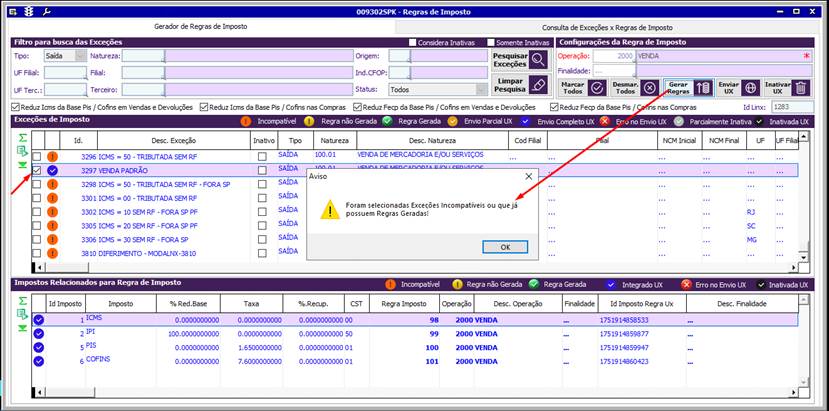
Task: Open the Tipo dropdown showing Saída
Action: [81, 55]
